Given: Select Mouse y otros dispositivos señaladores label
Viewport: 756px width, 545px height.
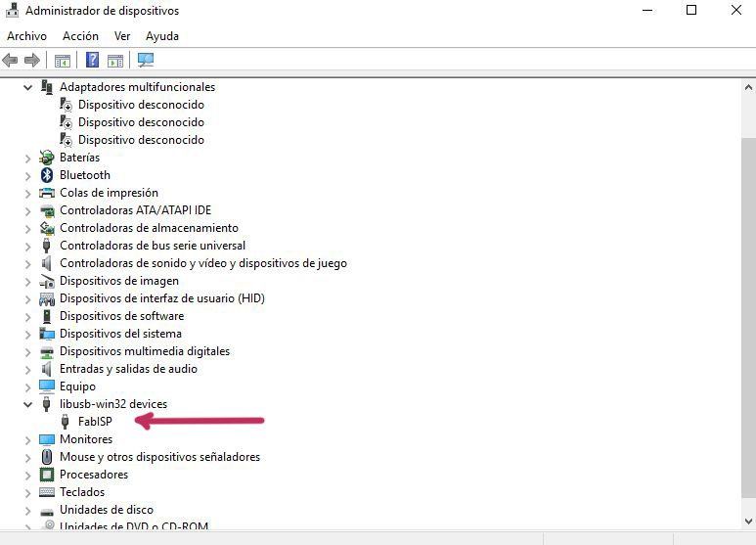Looking at the screenshot, I should coord(159,457).
